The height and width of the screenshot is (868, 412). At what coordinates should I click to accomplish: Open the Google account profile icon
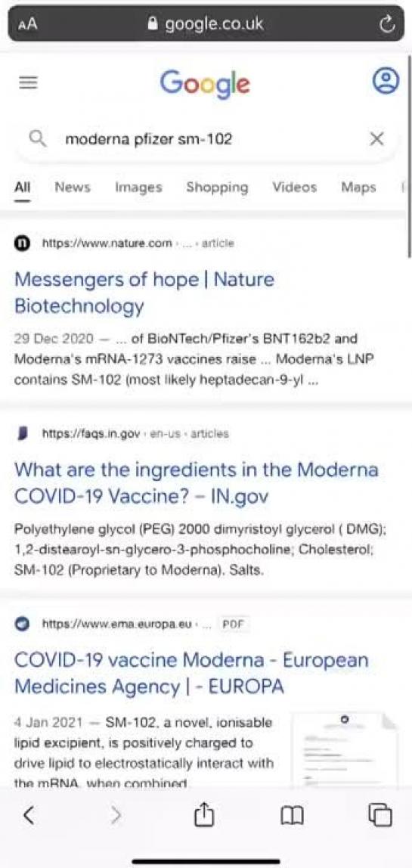[386, 81]
